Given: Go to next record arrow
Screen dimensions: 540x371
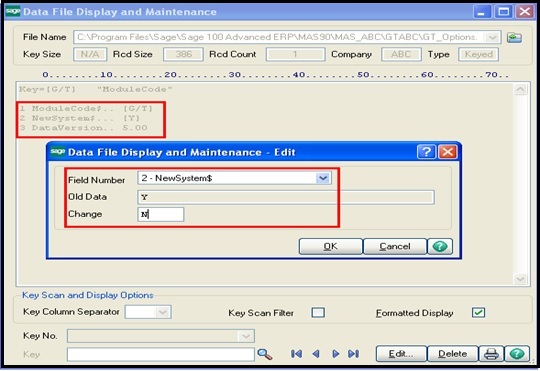Looking at the screenshot, I should pos(336,354).
